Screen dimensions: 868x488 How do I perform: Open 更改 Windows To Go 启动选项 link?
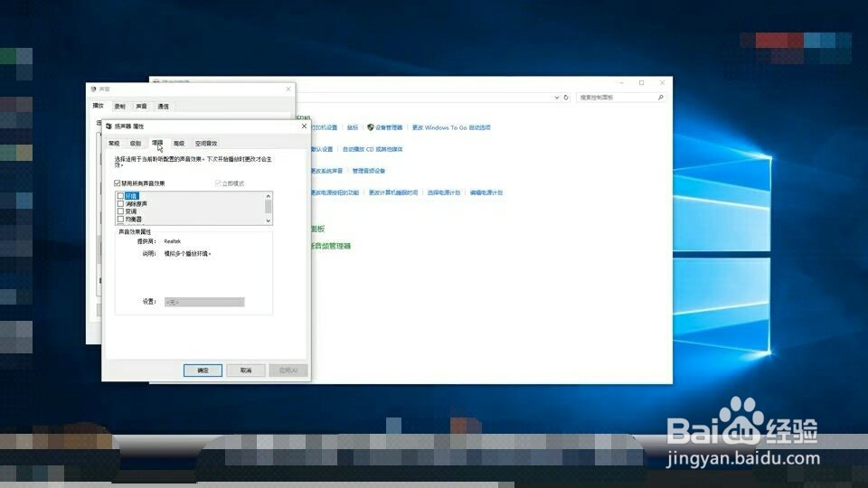tap(451, 127)
